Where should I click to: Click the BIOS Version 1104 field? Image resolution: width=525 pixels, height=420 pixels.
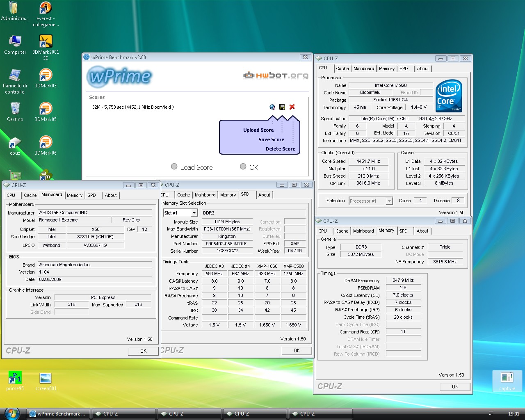coord(95,272)
